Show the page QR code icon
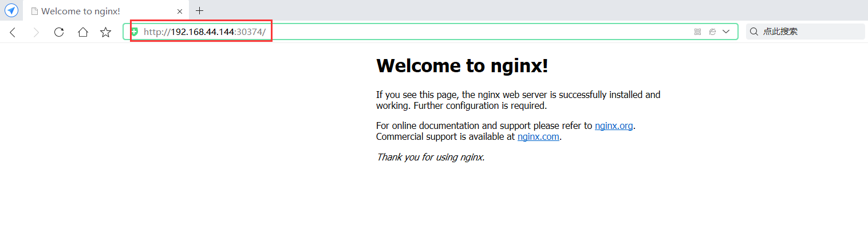This screenshot has width=868, height=247. 697,32
